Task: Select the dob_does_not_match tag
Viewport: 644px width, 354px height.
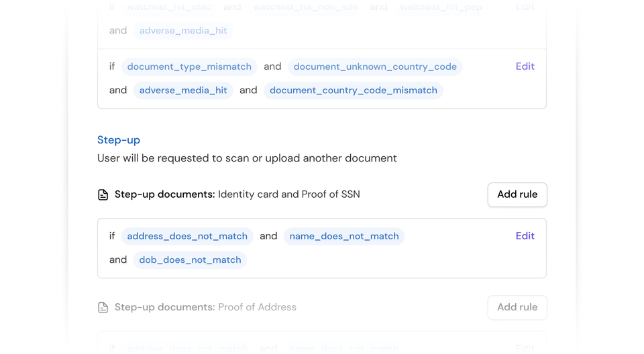Action: coord(190,260)
